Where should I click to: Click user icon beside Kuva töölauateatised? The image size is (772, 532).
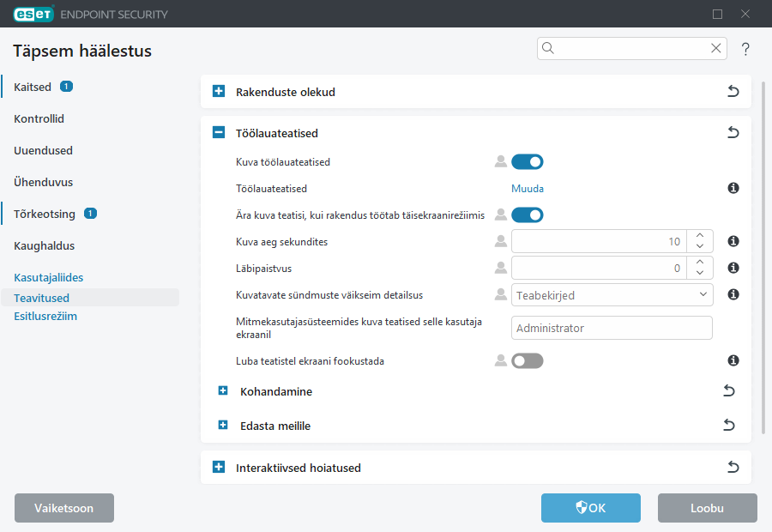(x=501, y=161)
